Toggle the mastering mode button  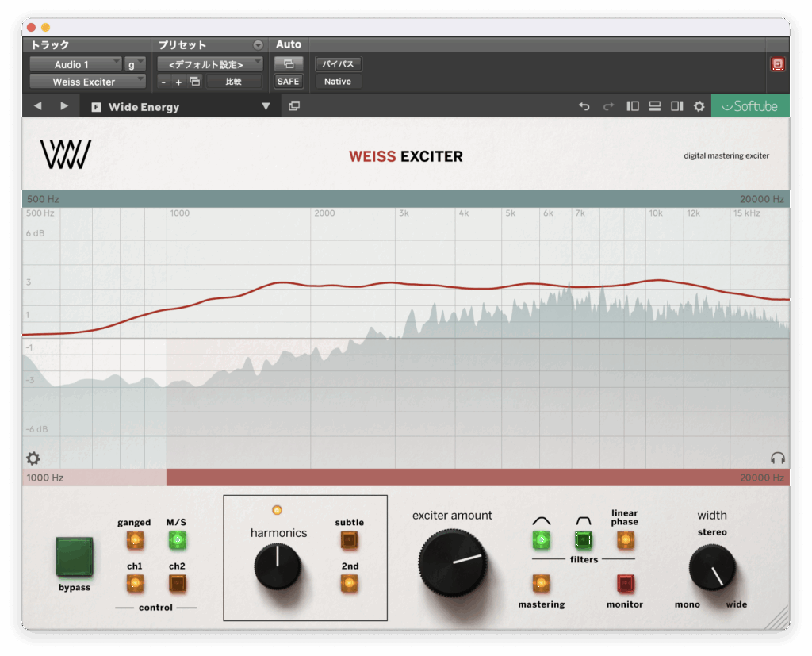pyautogui.click(x=541, y=584)
